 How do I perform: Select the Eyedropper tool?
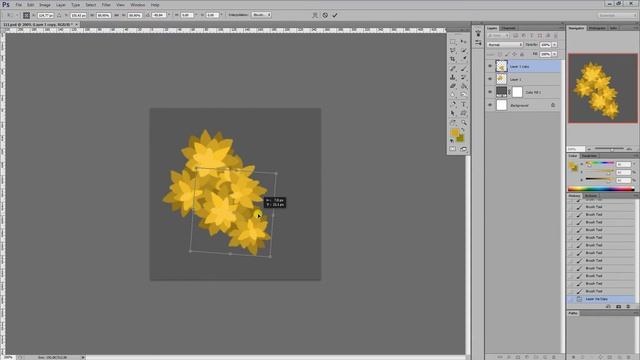(x=463, y=60)
